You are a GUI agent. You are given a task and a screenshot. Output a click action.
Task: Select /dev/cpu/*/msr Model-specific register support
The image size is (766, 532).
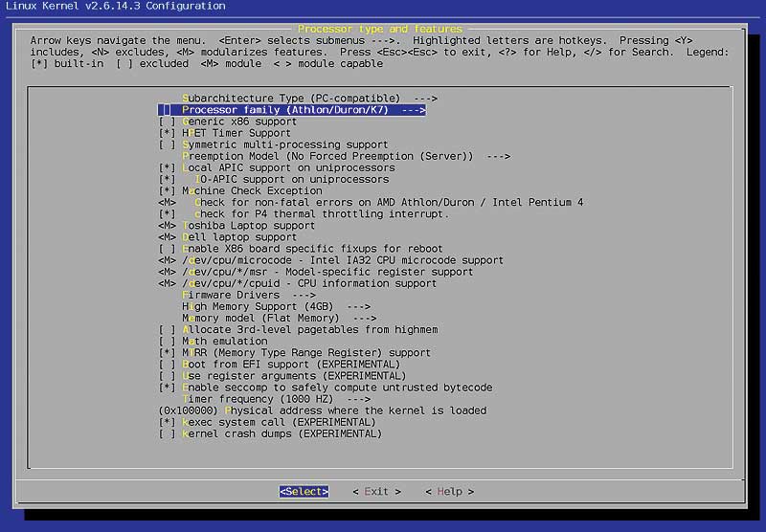[316, 272]
